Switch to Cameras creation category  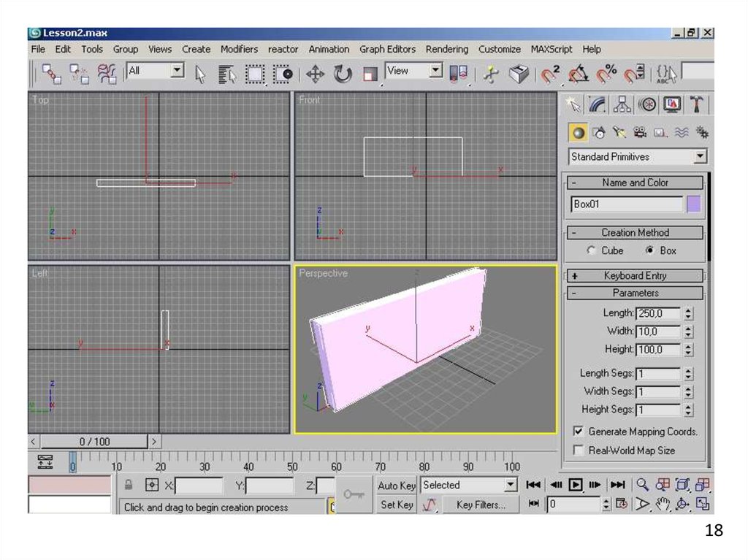click(641, 133)
